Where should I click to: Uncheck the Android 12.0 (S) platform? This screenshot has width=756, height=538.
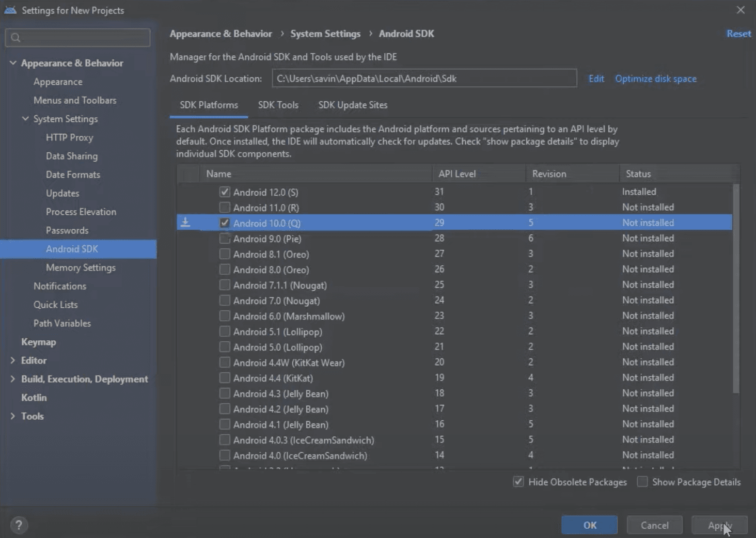click(225, 192)
